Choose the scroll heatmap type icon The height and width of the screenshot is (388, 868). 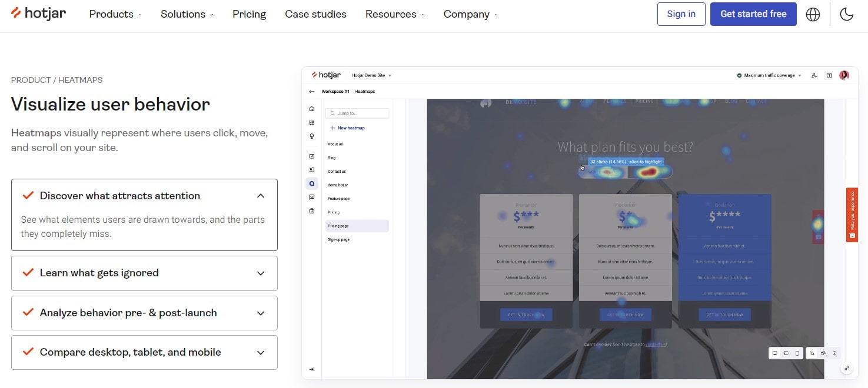click(834, 353)
